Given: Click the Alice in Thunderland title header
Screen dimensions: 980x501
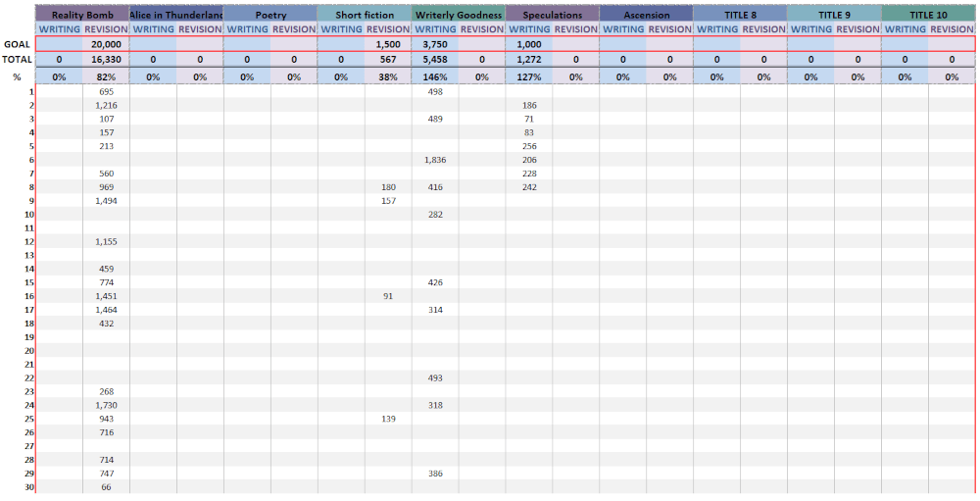Looking at the screenshot, I should (176, 15).
